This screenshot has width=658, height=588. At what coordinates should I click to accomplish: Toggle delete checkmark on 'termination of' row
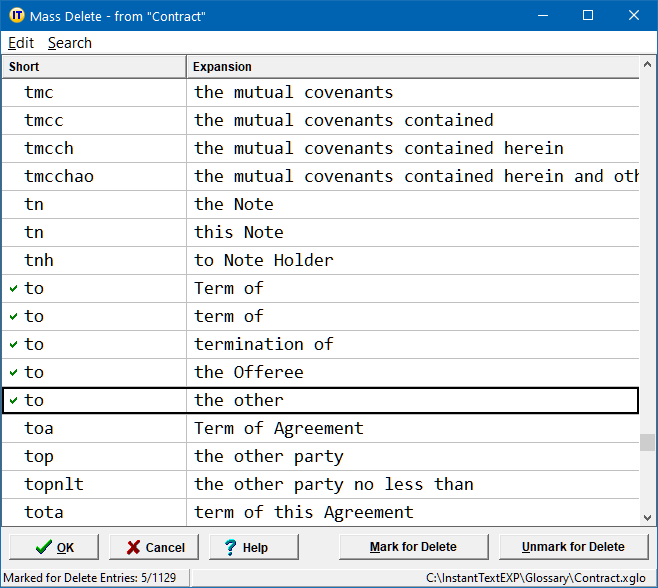(13, 344)
